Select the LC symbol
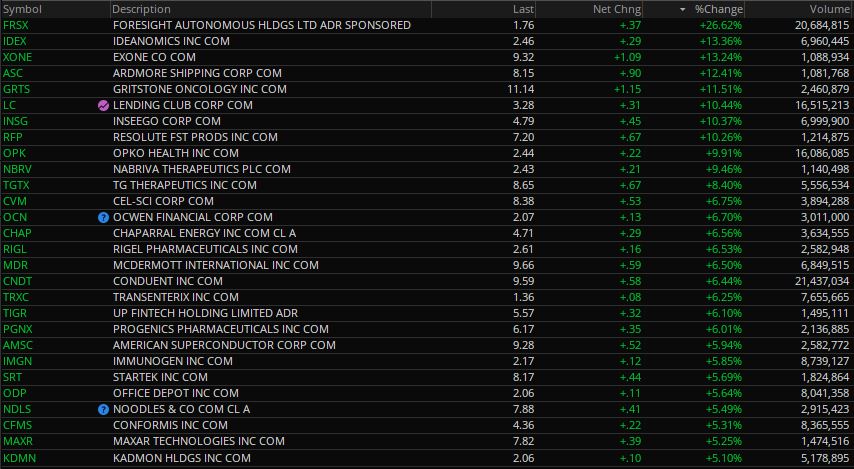Image resolution: width=854 pixels, height=469 pixels. point(10,105)
